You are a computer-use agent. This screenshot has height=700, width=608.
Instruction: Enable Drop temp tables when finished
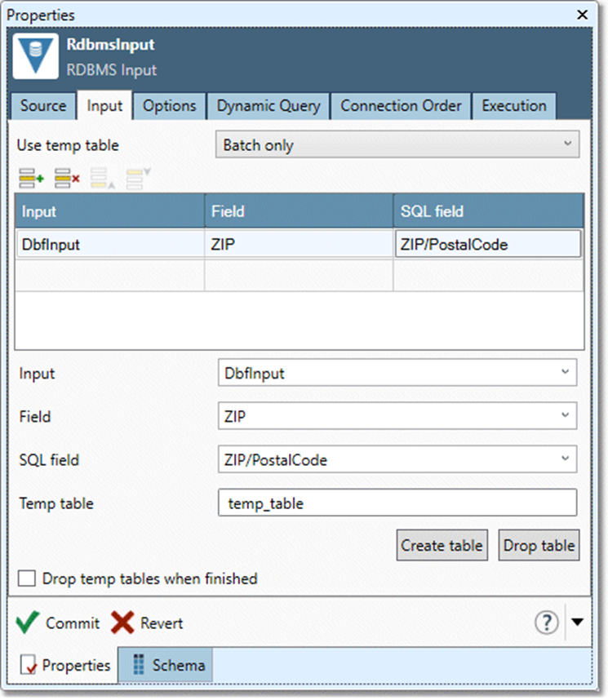tap(28, 578)
